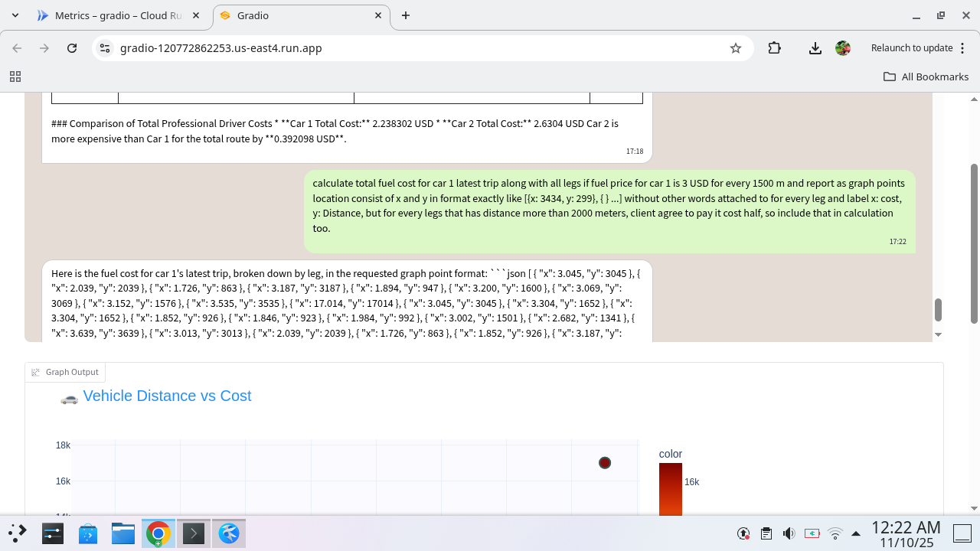The height and width of the screenshot is (551, 980).
Task: Open Chrome three-dot menu
Action: (x=961, y=48)
